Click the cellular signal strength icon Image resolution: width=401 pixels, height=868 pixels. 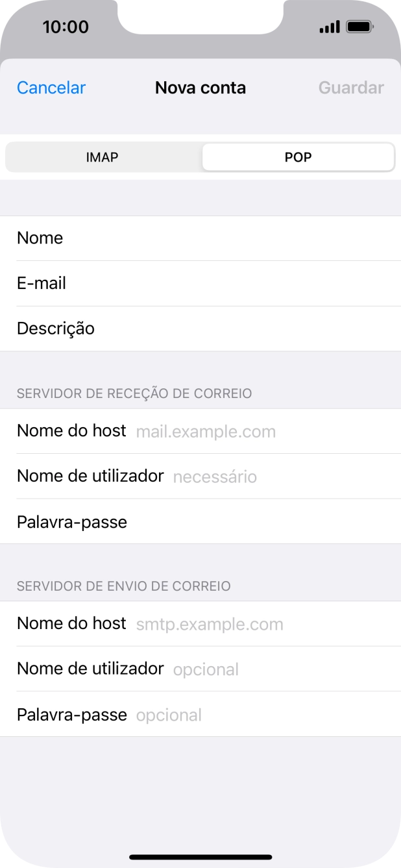click(330, 27)
